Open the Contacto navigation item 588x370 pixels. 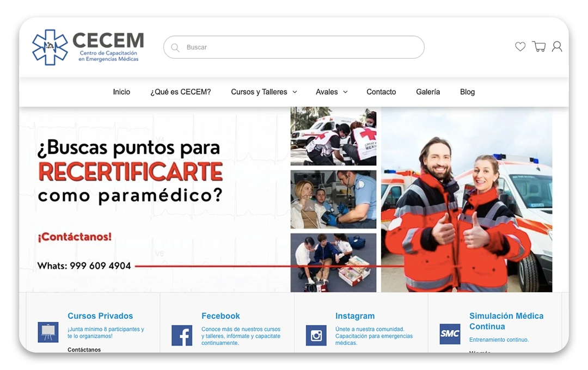[x=381, y=92]
